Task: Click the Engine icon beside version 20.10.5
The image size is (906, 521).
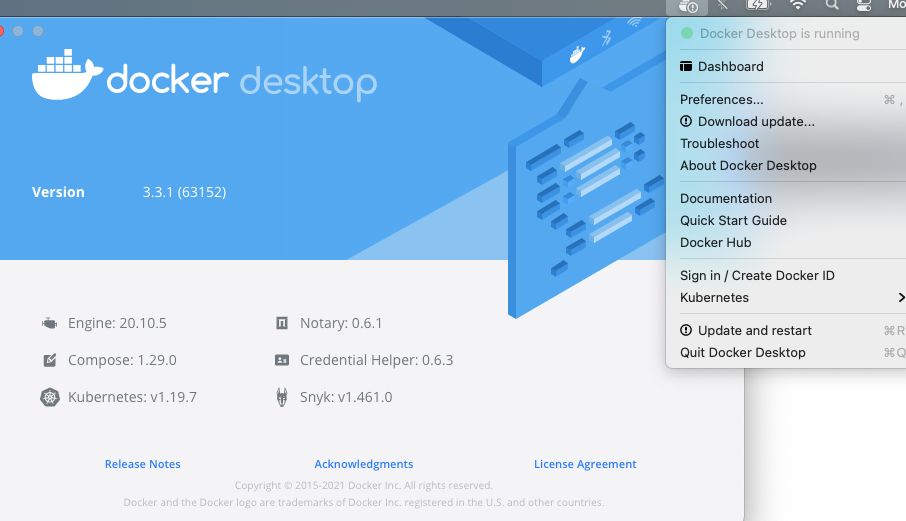Action: pyautogui.click(x=50, y=323)
